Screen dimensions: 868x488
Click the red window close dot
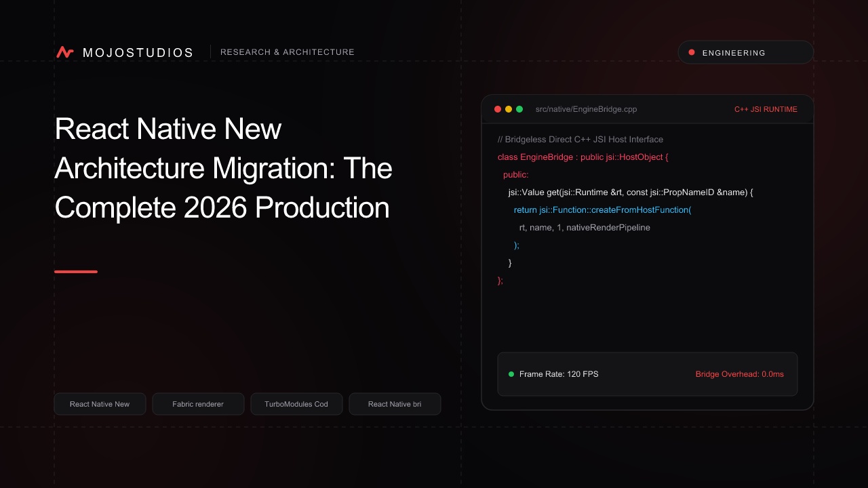[x=498, y=109]
